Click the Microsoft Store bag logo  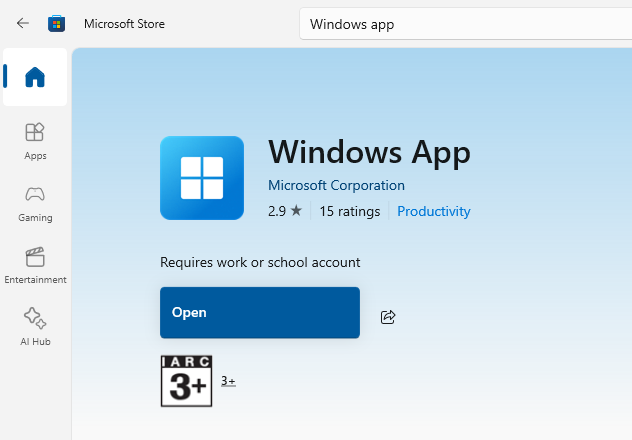[57, 23]
